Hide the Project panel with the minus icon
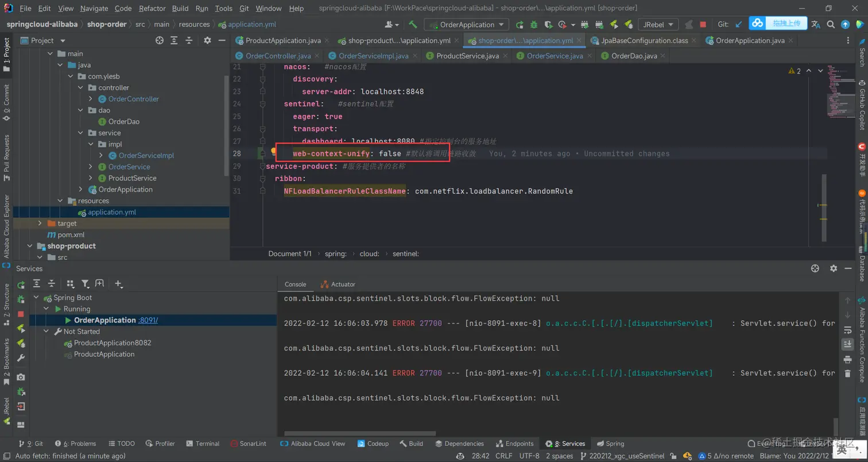868x462 pixels. tap(222, 40)
